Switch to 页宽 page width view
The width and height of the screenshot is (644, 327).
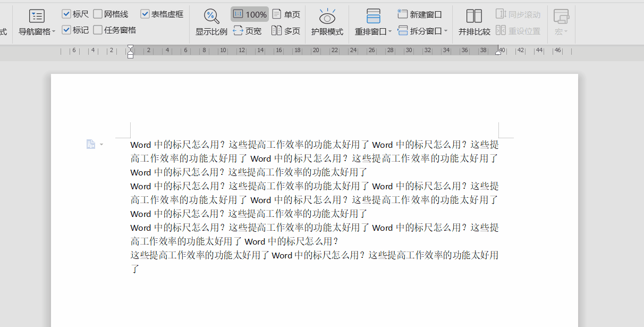point(248,31)
